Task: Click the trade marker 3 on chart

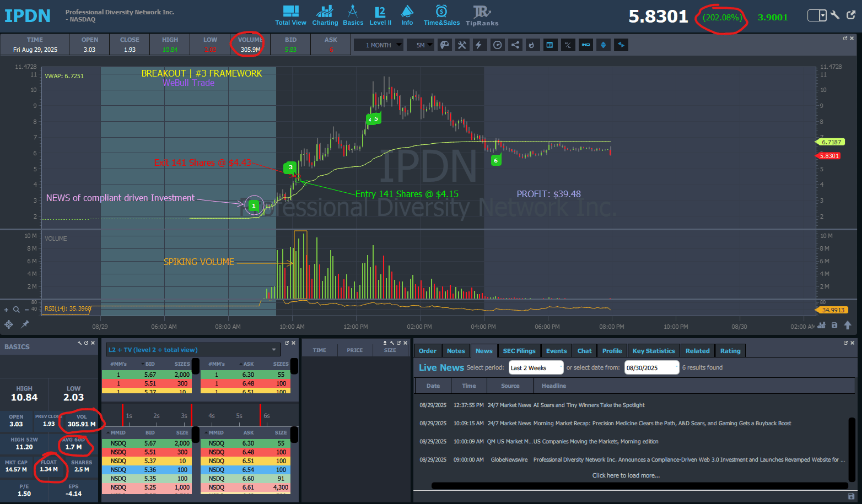Action: (x=290, y=167)
